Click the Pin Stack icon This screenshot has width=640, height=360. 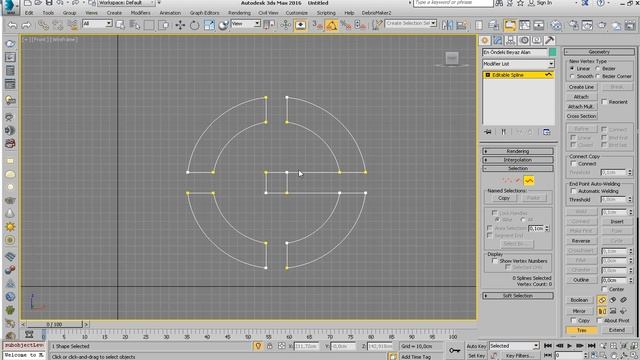coord(488,132)
